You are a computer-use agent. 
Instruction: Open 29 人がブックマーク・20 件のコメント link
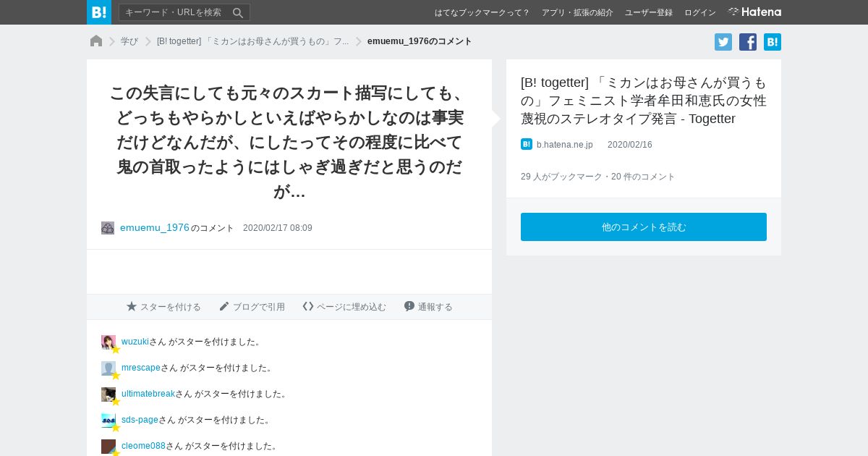click(x=598, y=177)
